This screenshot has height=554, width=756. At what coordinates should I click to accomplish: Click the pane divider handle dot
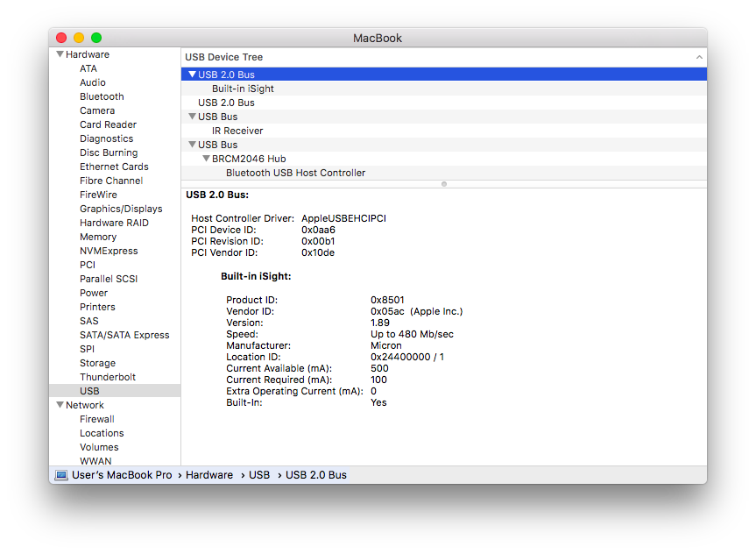click(x=444, y=184)
